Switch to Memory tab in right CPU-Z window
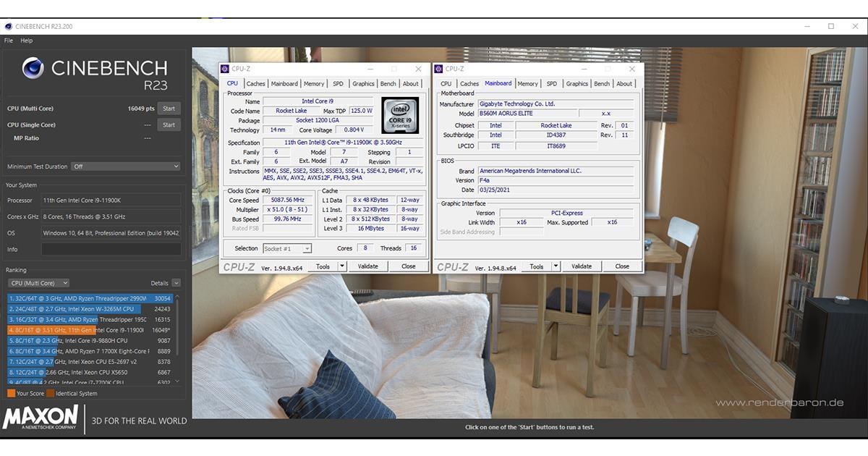This screenshot has width=868, height=456. point(527,84)
